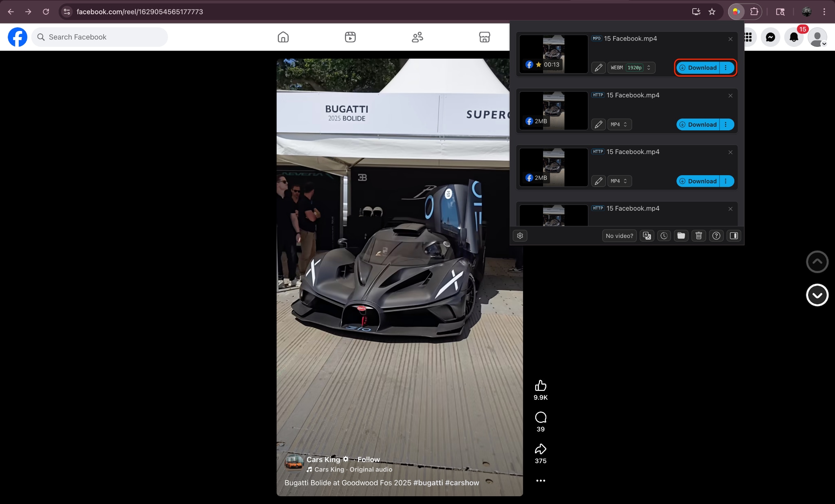
Task: Click the Facebook logo
Action: 18,37
